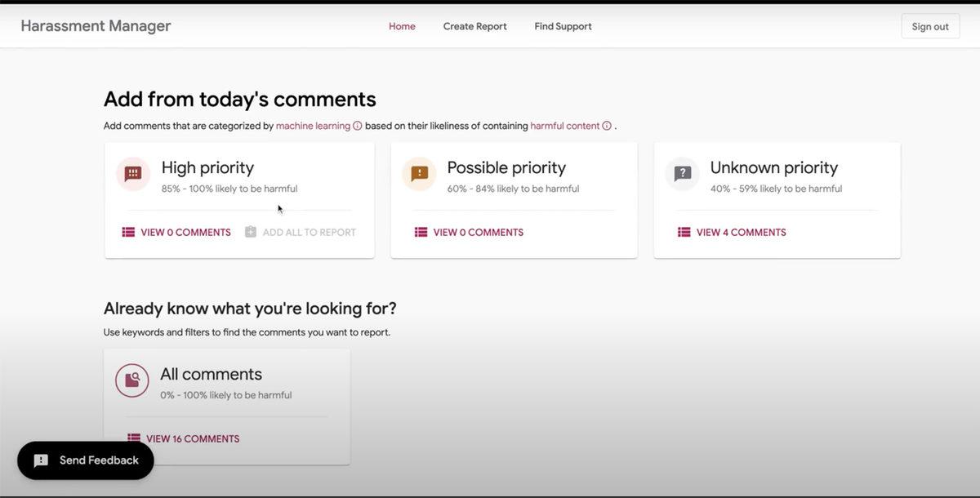Click the Unknown priority question mark icon

click(x=682, y=172)
